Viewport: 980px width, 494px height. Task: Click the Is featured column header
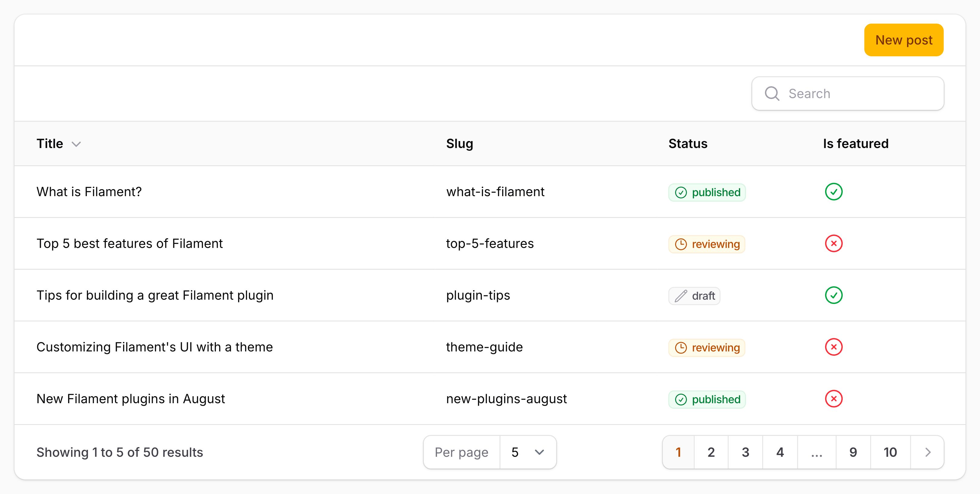pos(856,143)
